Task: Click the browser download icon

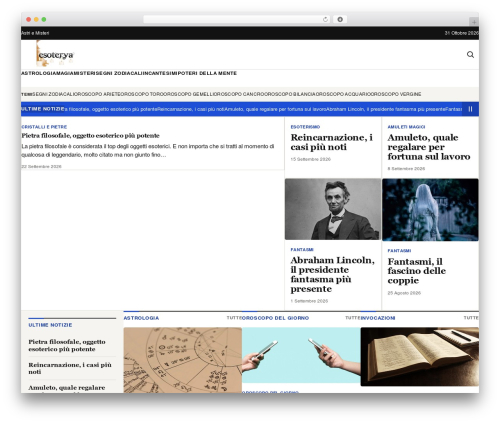Action: pos(340,19)
